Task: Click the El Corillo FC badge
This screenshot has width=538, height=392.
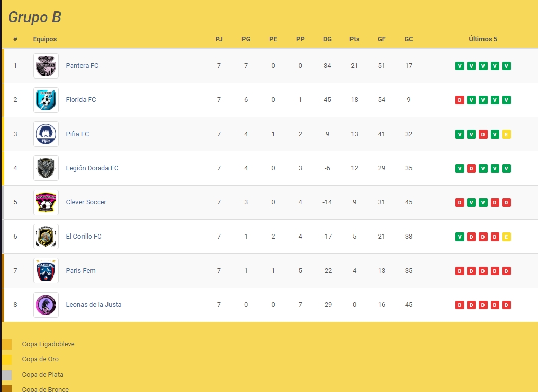Action: point(46,237)
